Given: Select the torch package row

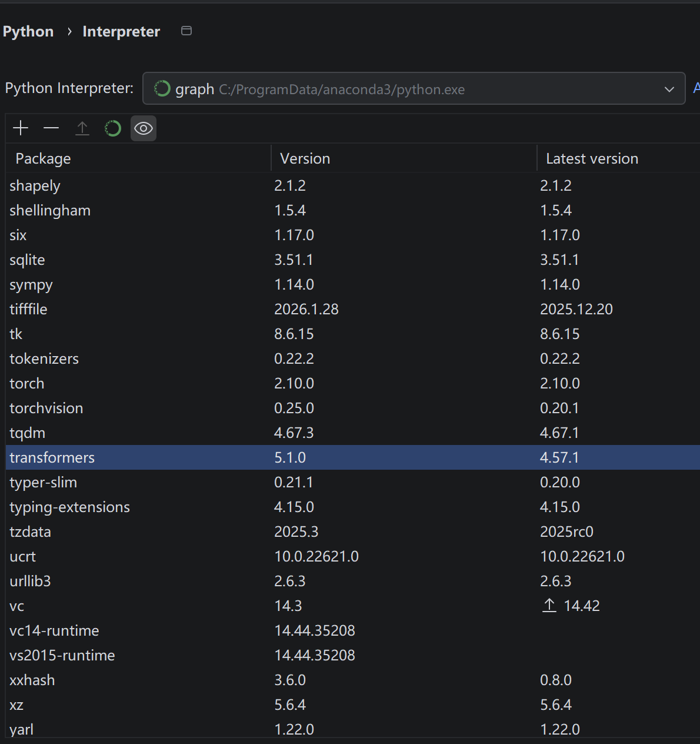Looking at the screenshot, I should (352, 383).
